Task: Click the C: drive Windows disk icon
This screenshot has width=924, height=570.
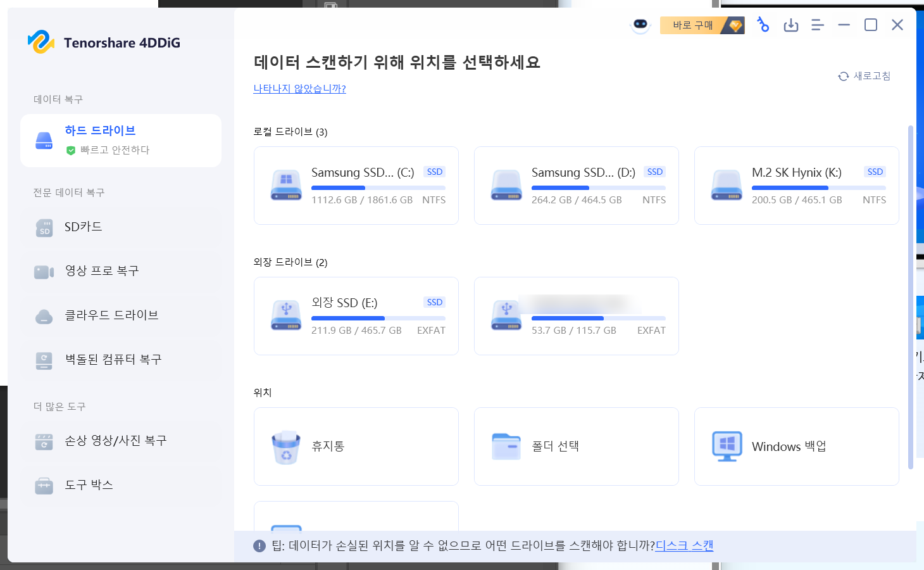Action: (286, 186)
